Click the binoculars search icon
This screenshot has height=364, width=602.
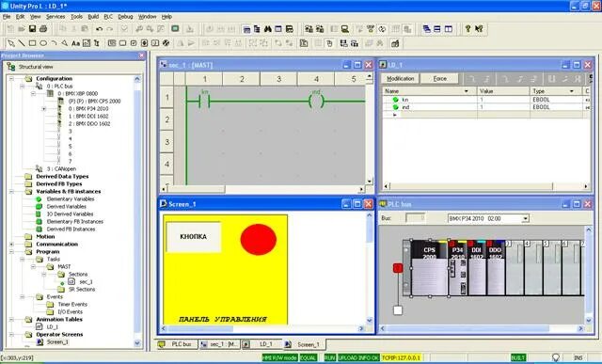267,29
